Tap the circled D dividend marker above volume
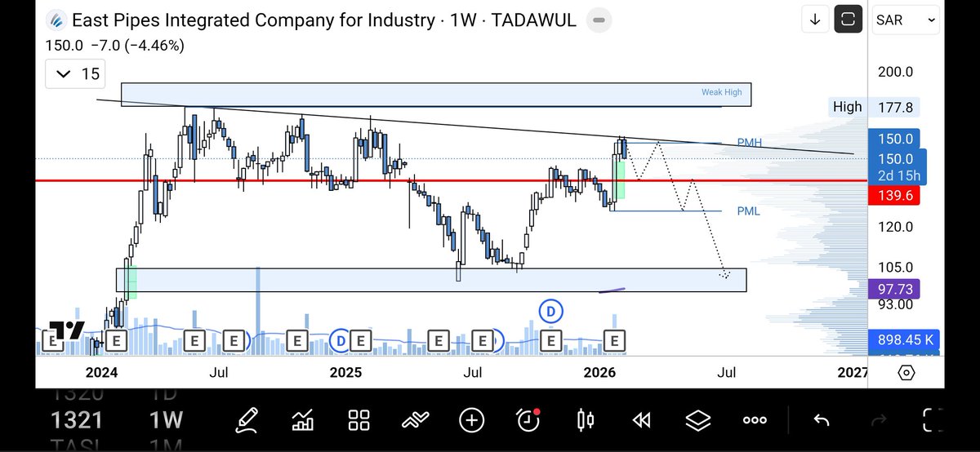The width and height of the screenshot is (980, 452). point(552,310)
